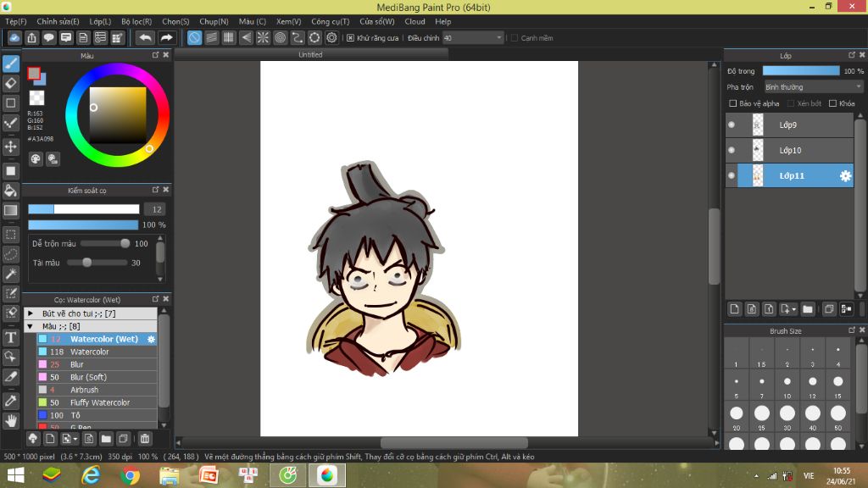Create a new layer folder
Screen dimensions: 868x488
click(808, 308)
